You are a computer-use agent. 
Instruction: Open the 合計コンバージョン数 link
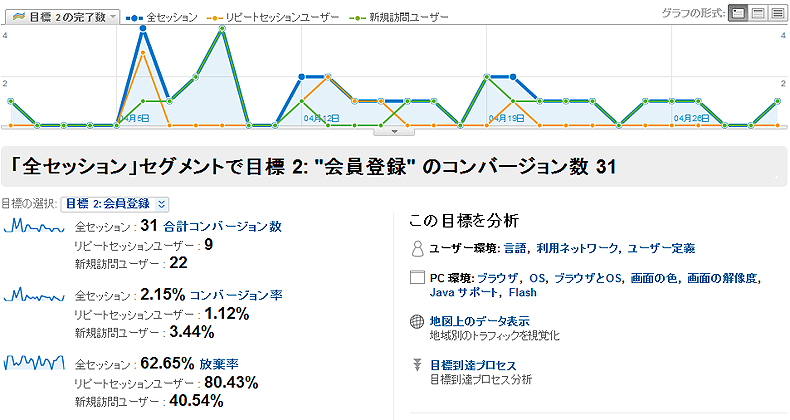coord(222,227)
